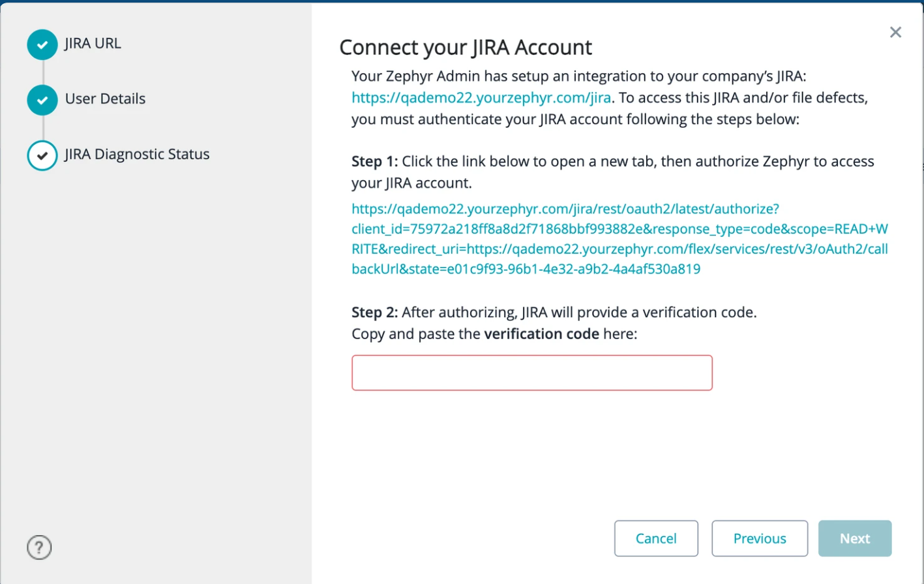Click the bold "verification code" text
This screenshot has width=924, height=584.
(x=541, y=334)
